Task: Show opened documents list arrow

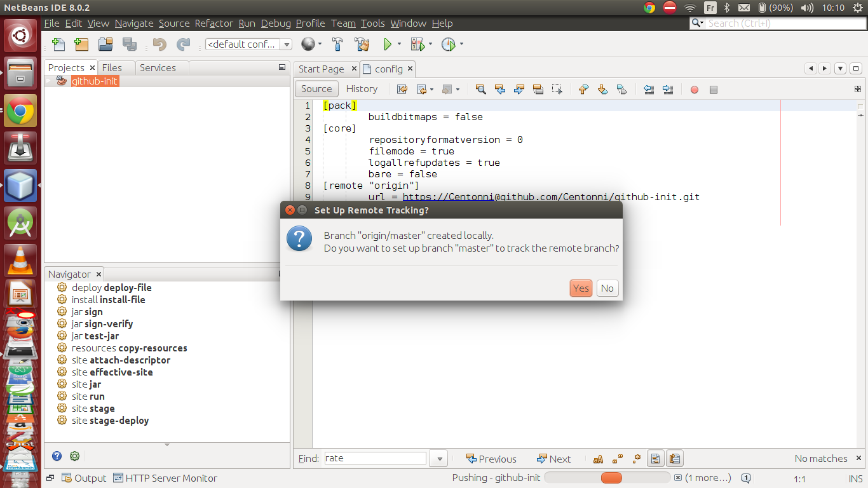Action: tap(840, 69)
